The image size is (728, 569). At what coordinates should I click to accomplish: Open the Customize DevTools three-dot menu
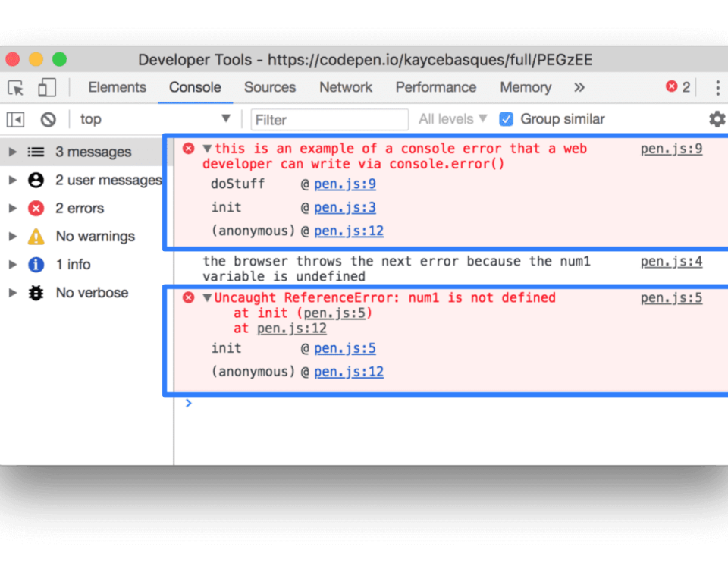point(717,88)
